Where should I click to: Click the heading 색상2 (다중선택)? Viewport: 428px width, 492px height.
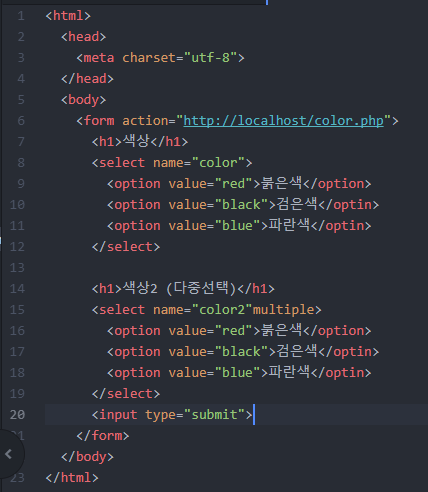coord(183,289)
